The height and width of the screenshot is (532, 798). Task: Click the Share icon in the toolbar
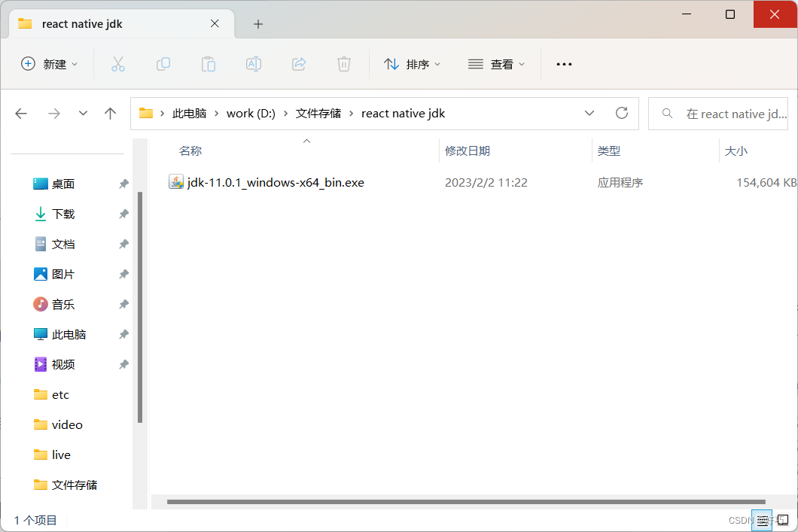coord(299,64)
